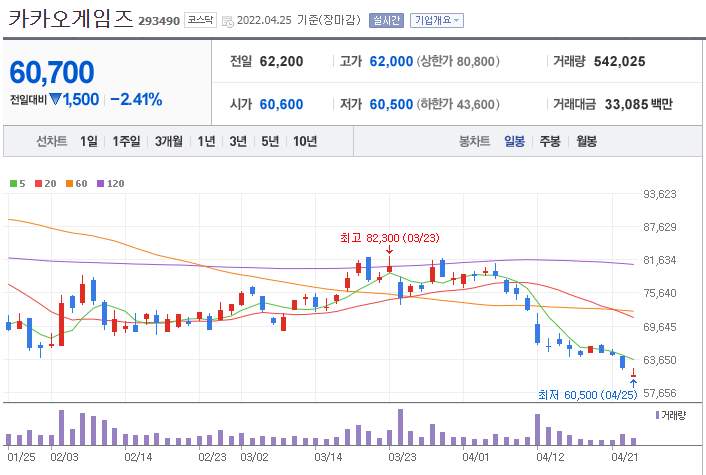Select the 1주일 line chart period
This screenshot has width=706, height=475.
(126, 141)
